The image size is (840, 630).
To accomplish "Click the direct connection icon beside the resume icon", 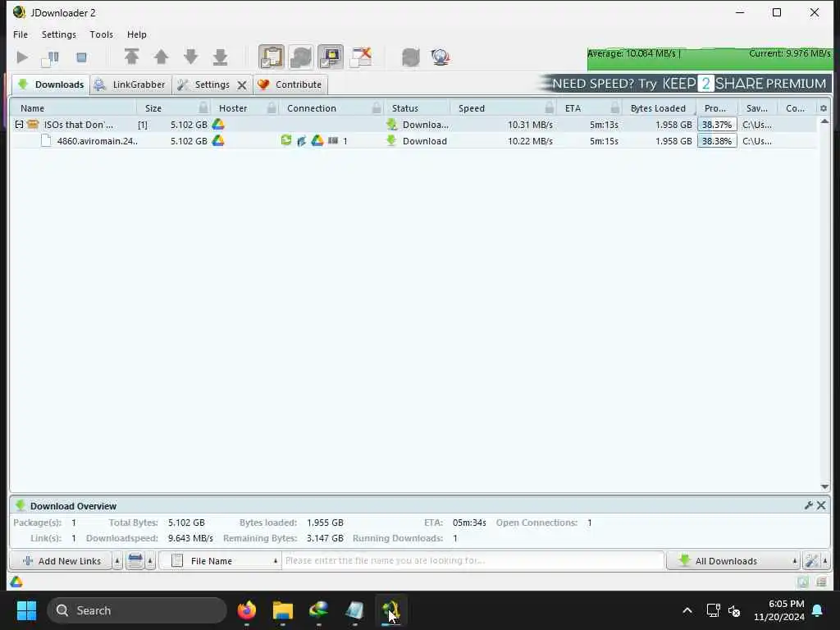I will (302, 141).
